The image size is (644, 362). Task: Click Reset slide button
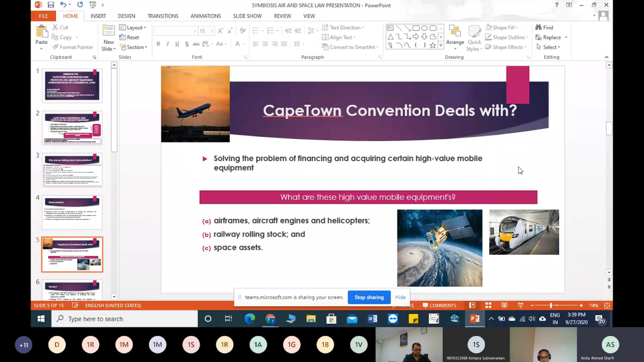click(x=129, y=37)
